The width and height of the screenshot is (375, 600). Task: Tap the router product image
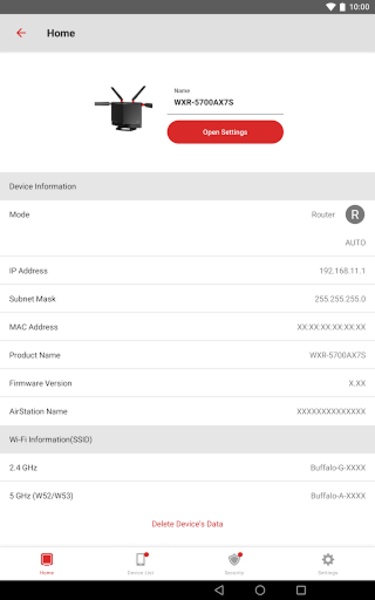pyautogui.click(x=124, y=108)
